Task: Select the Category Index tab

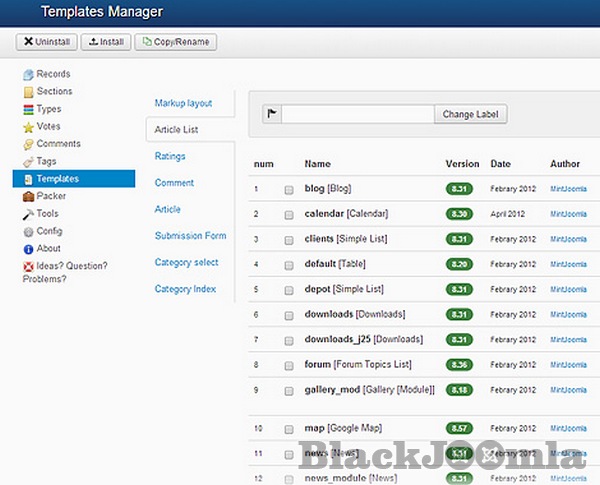Action: click(x=185, y=289)
